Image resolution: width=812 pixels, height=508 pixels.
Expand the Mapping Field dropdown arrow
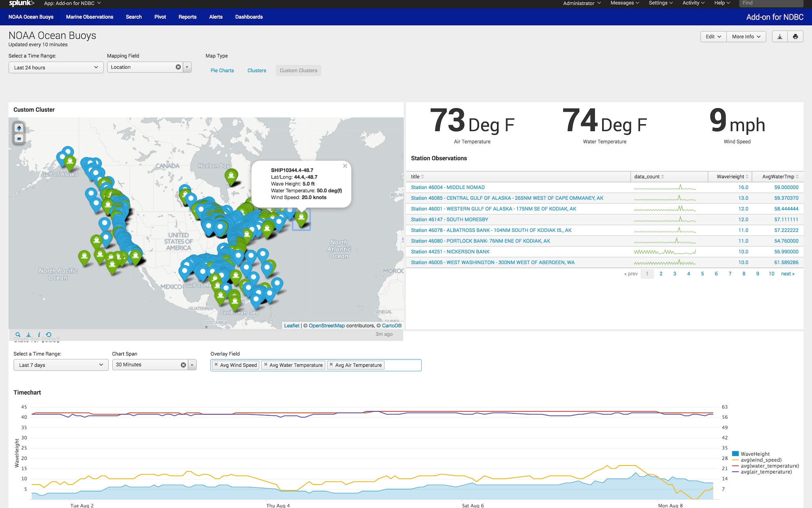(x=188, y=67)
